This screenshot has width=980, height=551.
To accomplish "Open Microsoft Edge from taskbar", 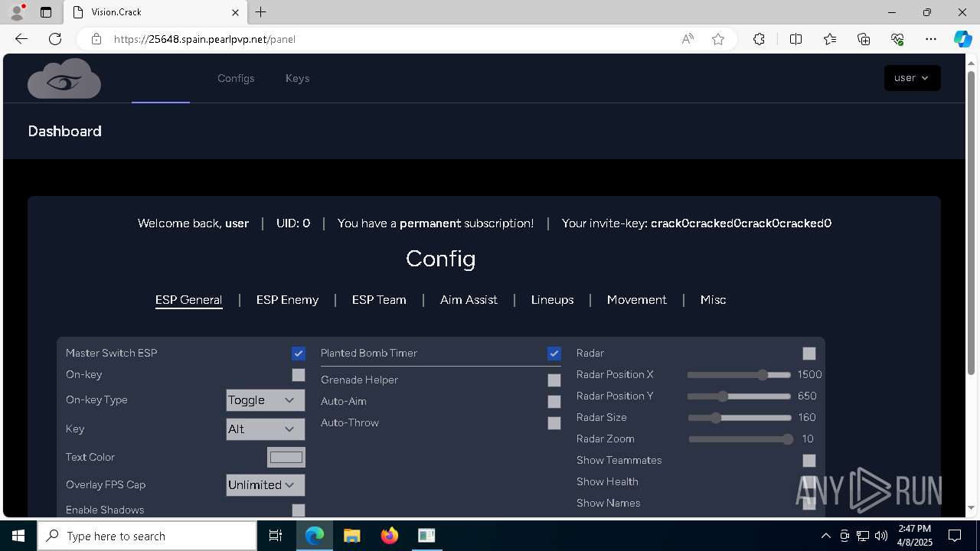I will point(315,536).
